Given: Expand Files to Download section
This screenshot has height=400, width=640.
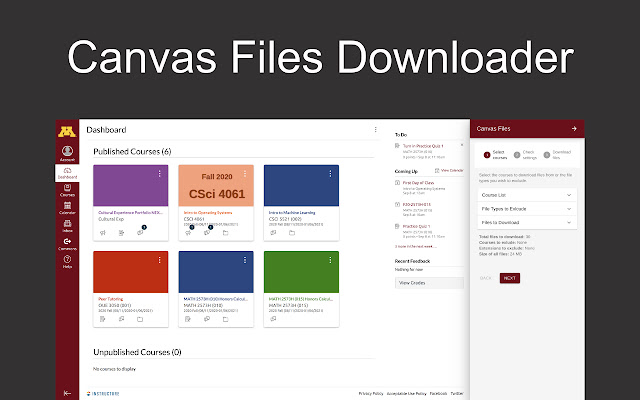Looking at the screenshot, I should pyautogui.click(x=527, y=222).
